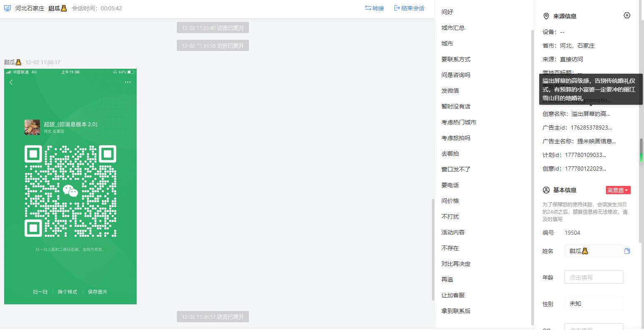Select quick reply 问好

(447, 12)
